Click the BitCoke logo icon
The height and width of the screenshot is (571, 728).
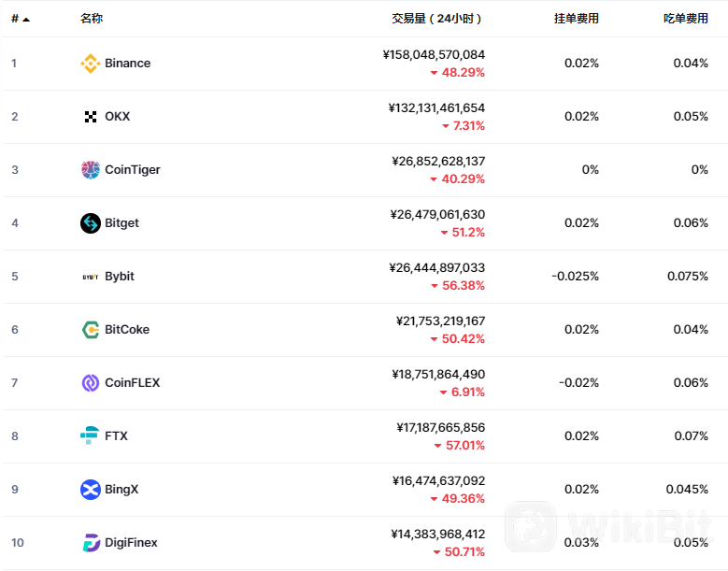click(x=91, y=330)
